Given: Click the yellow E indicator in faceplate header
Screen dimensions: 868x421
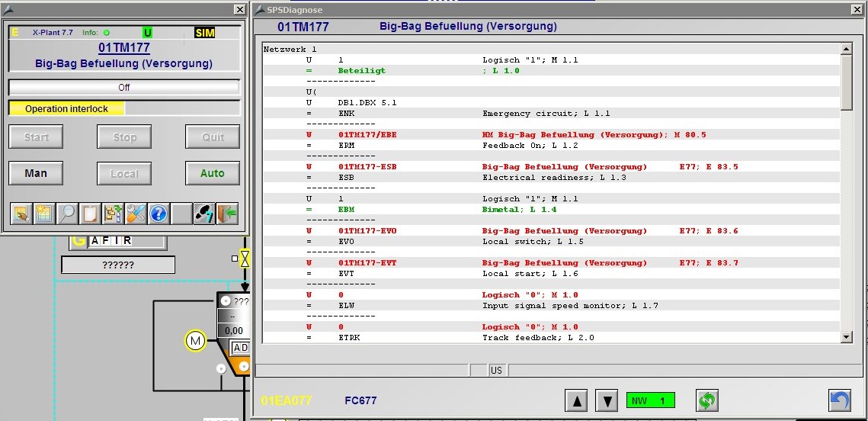Looking at the screenshot, I should click(x=15, y=33).
